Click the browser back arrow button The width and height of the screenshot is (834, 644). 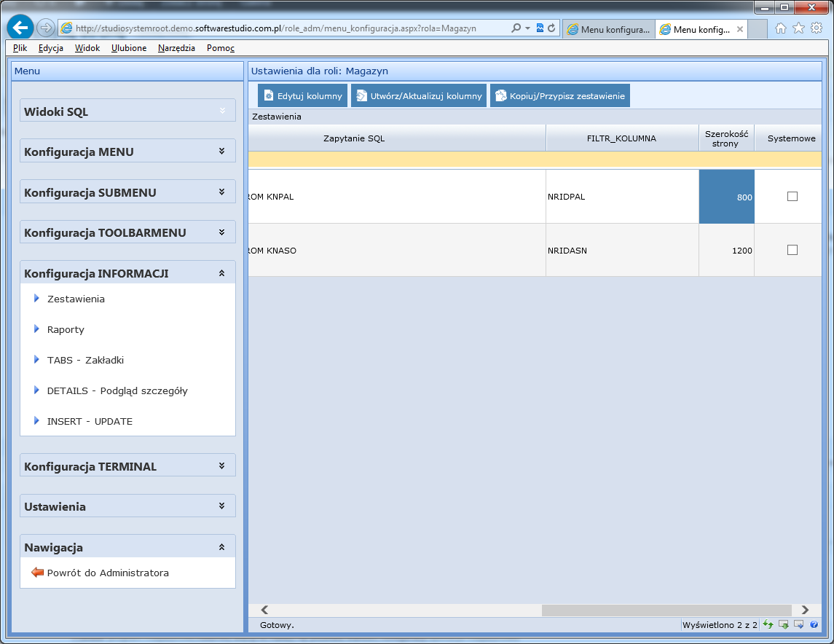[20, 28]
